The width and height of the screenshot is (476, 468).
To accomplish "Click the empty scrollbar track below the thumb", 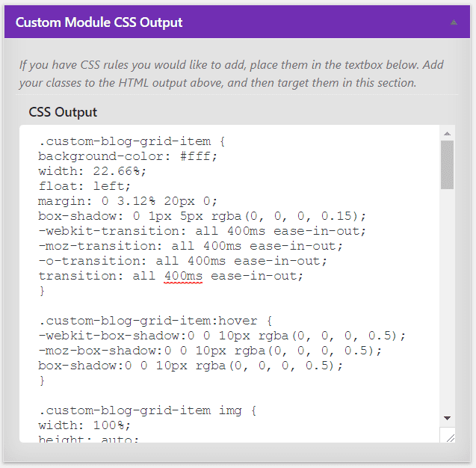I will point(447,299).
